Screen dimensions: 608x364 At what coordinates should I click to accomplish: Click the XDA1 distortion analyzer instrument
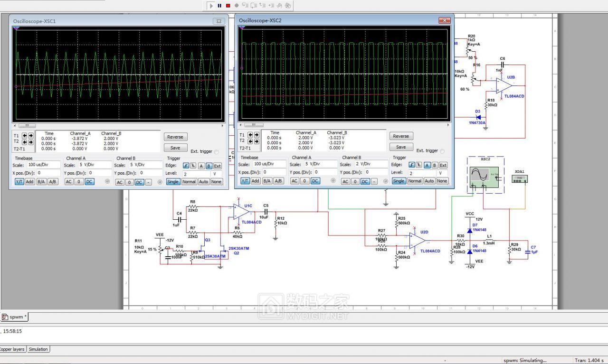(x=520, y=179)
